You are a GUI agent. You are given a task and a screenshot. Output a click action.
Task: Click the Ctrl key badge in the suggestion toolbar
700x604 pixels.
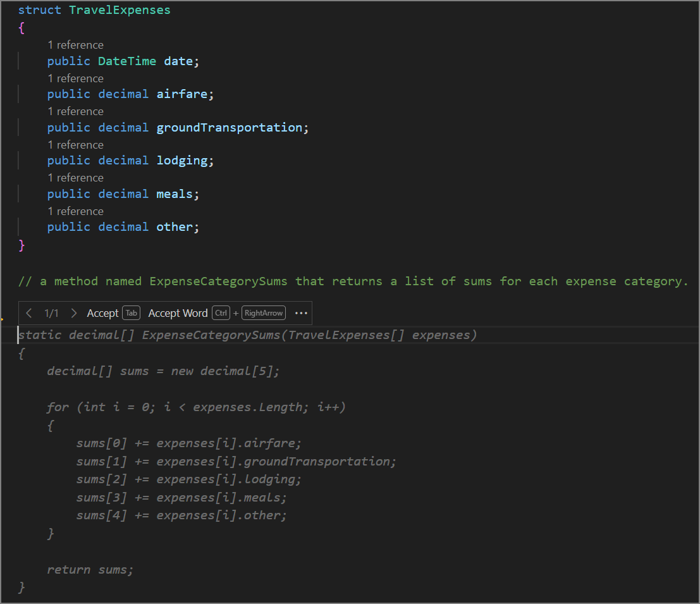(221, 312)
